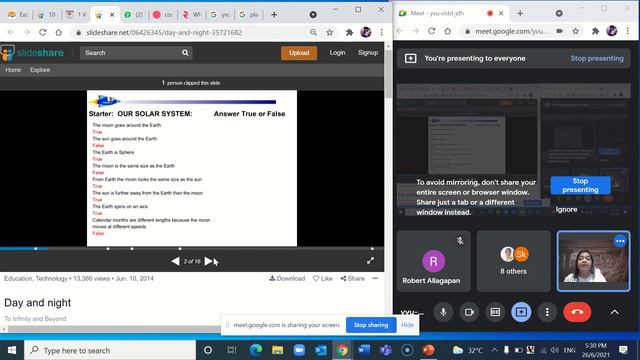Like the Day and night presentation
This screenshot has width=640, height=360.
tap(322, 278)
